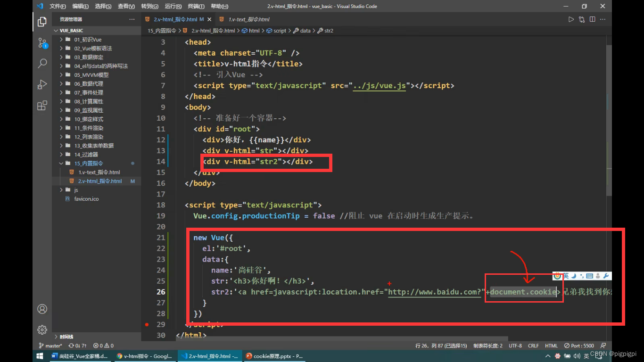Change the CRLF line ending setting
Viewport: 644px width, 362px height.
[x=533, y=346]
